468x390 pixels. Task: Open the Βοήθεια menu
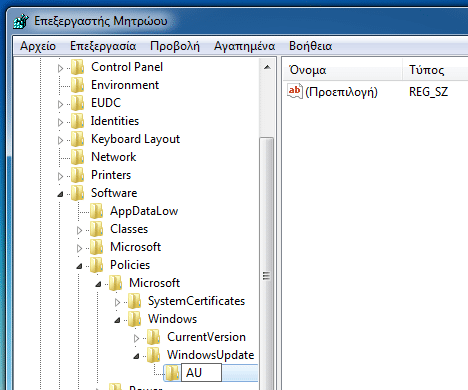[310, 46]
